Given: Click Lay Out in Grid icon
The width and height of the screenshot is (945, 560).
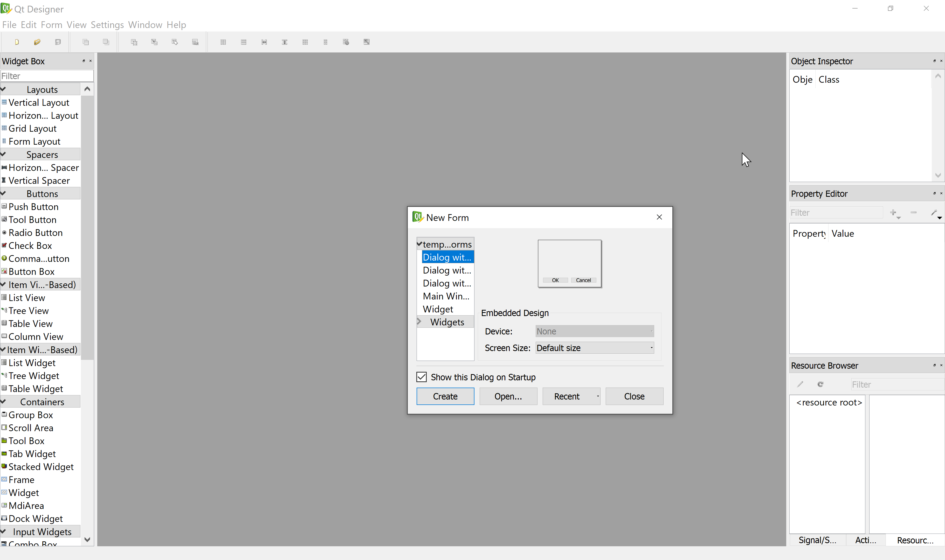Looking at the screenshot, I should (x=305, y=42).
